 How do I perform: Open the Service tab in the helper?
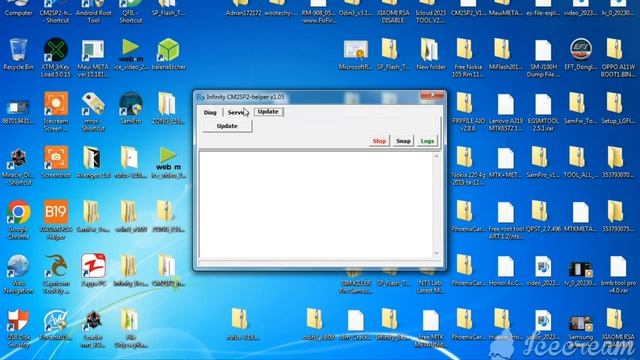pos(238,112)
